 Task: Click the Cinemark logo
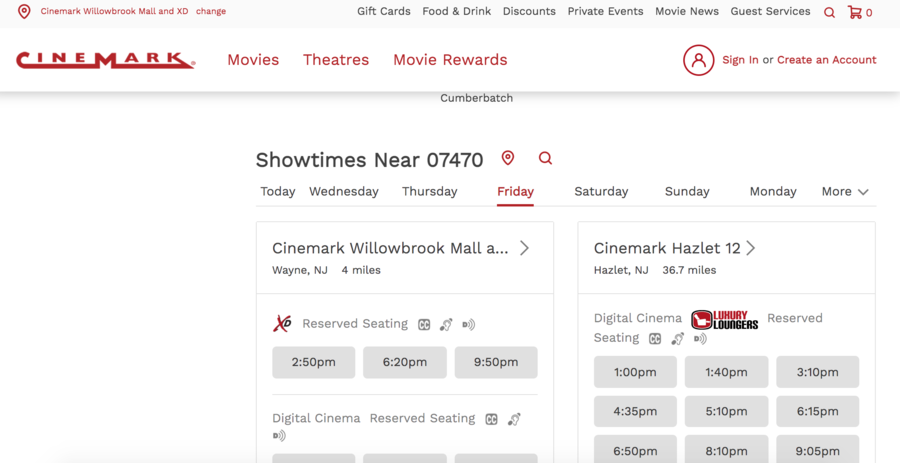pyautogui.click(x=106, y=60)
